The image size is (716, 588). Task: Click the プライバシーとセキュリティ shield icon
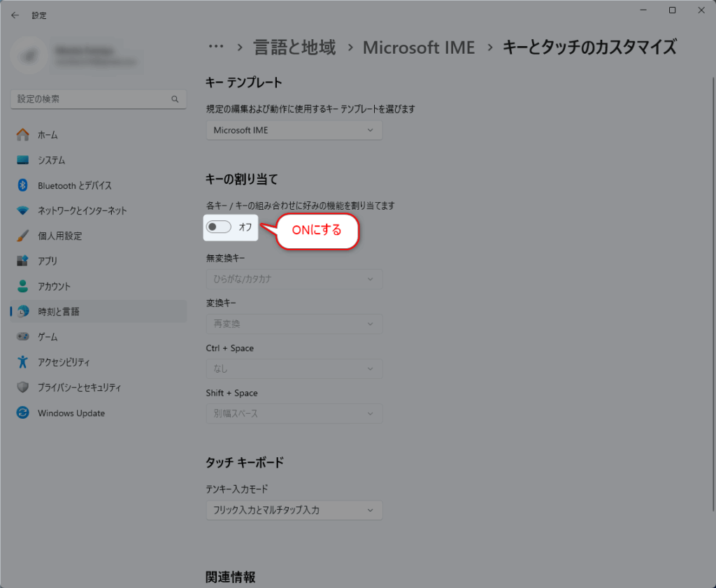[x=22, y=387]
